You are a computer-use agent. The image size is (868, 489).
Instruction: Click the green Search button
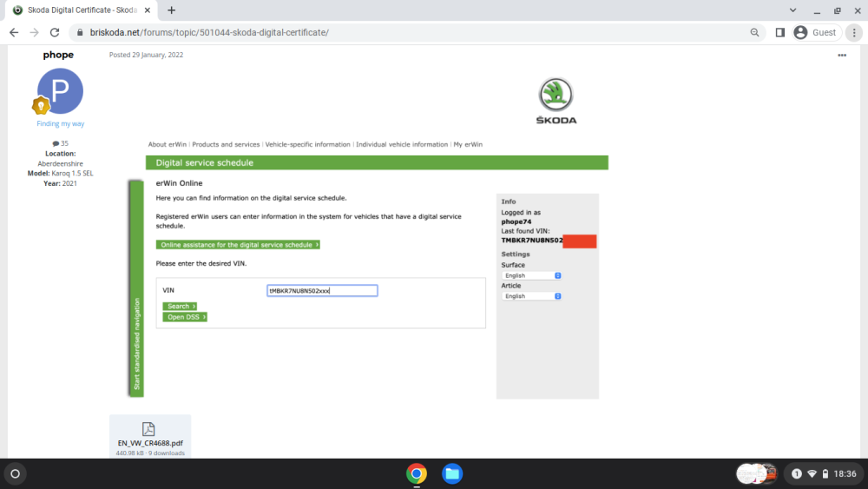click(180, 307)
